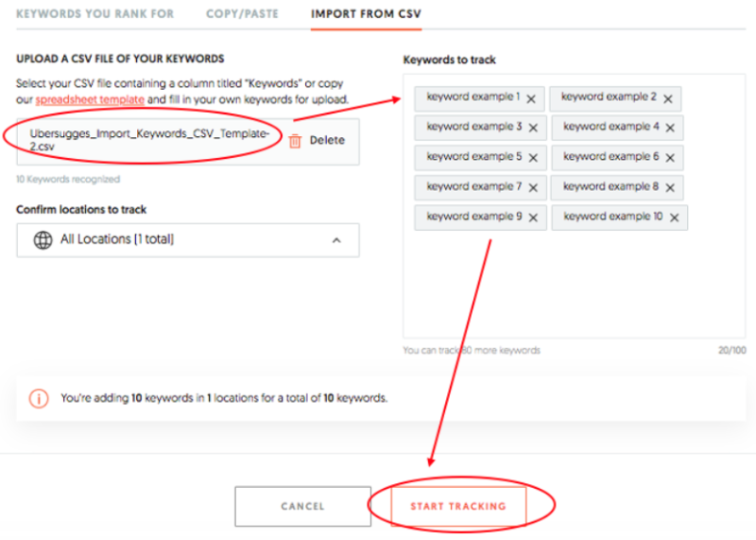Click the Cancel button
The width and height of the screenshot is (756, 540).
(x=302, y=506)
